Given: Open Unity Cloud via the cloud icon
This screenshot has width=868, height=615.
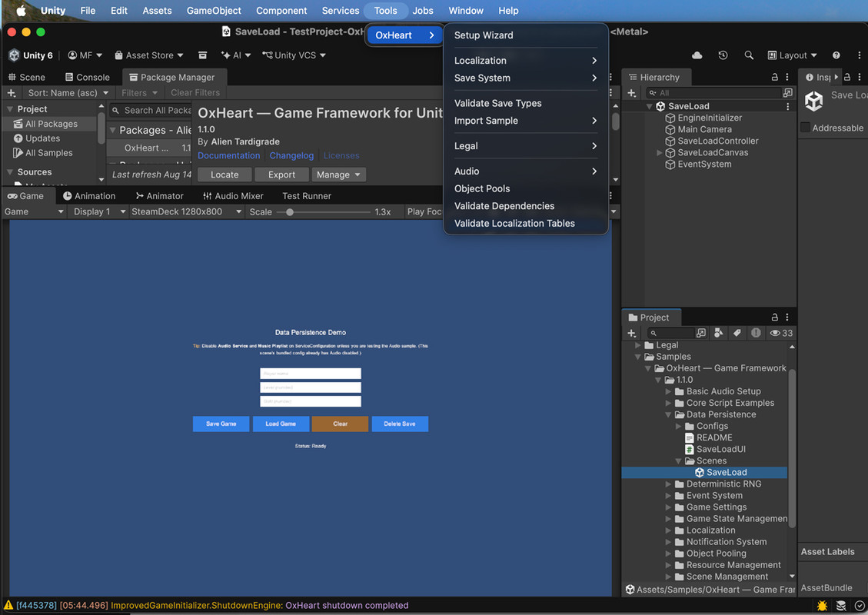Looking at the screenshot, I should 697,55.
